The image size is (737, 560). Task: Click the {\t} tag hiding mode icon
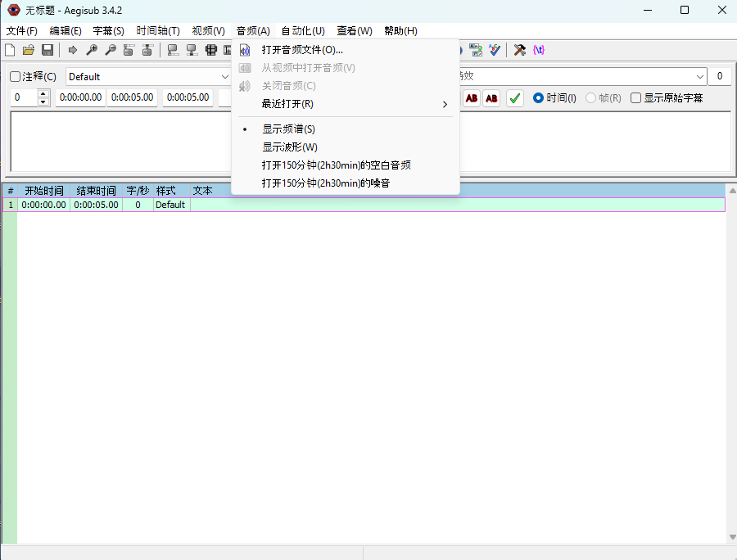click(538, 50)
